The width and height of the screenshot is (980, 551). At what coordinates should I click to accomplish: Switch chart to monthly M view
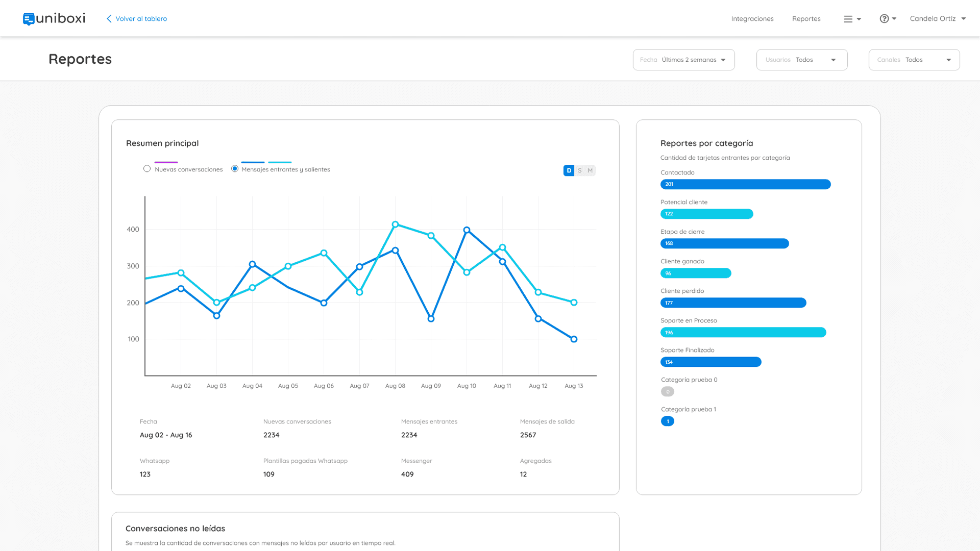tap(590, 171)
